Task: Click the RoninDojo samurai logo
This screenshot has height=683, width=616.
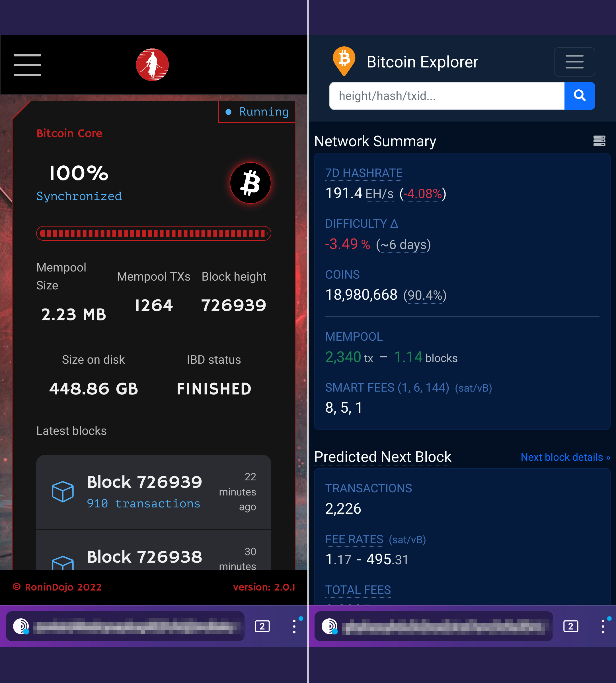Action: [x=152, y=65]
